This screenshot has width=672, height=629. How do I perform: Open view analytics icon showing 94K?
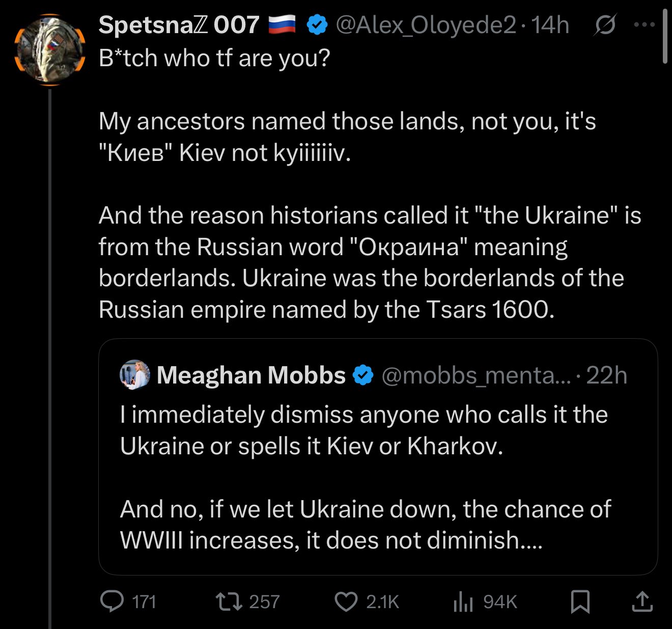(463, 602)
